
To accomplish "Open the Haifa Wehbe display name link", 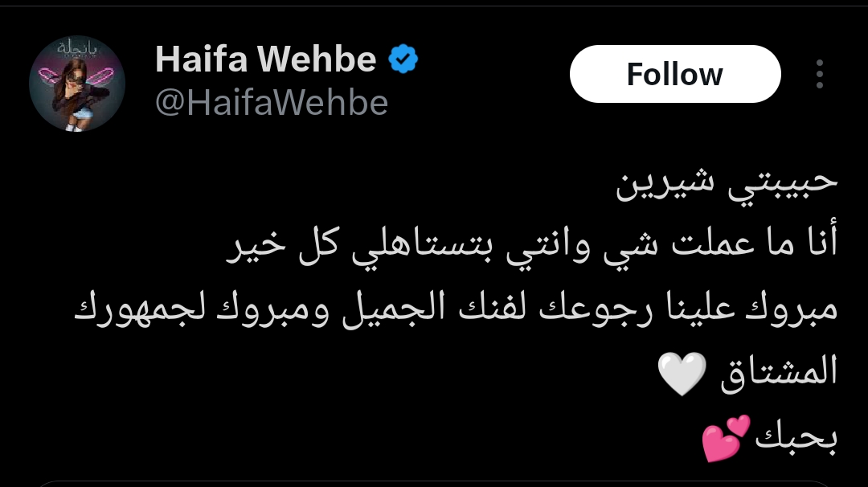I will [x=266, y=59].
